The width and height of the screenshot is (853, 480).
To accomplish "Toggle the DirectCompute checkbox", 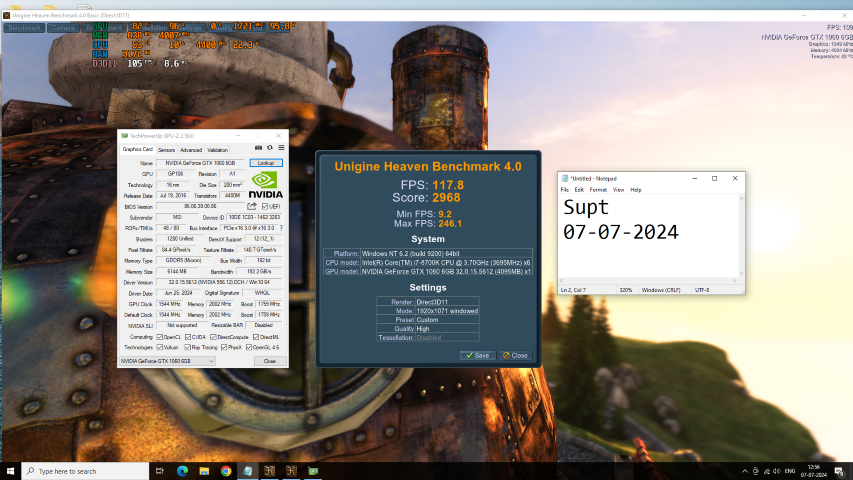I will [x=213, y=337].
